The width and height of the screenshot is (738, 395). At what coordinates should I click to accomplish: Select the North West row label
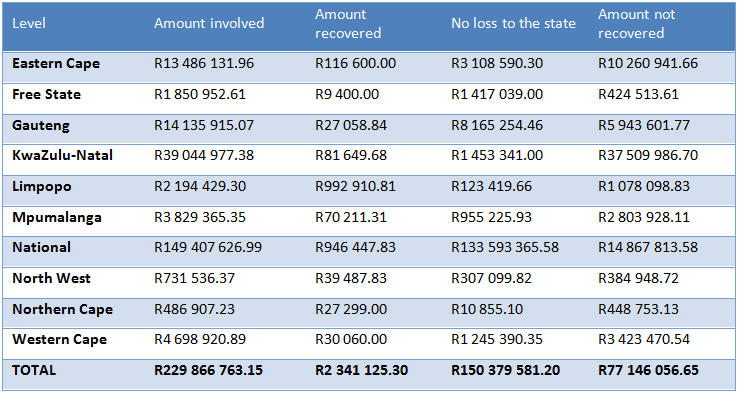[51, 278]
